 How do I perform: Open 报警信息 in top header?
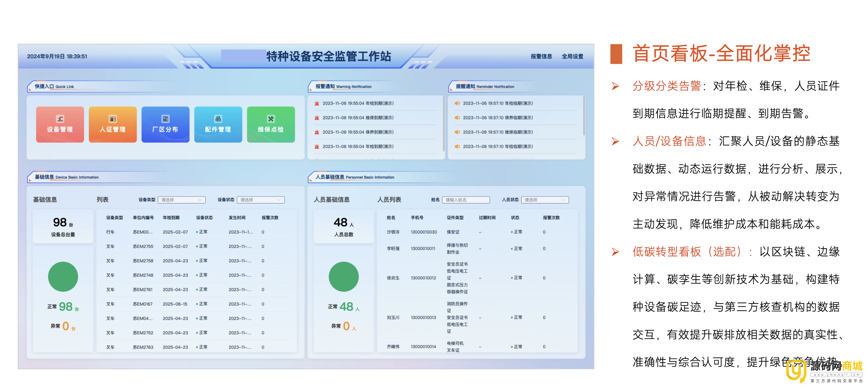click(x=541, y=56)
